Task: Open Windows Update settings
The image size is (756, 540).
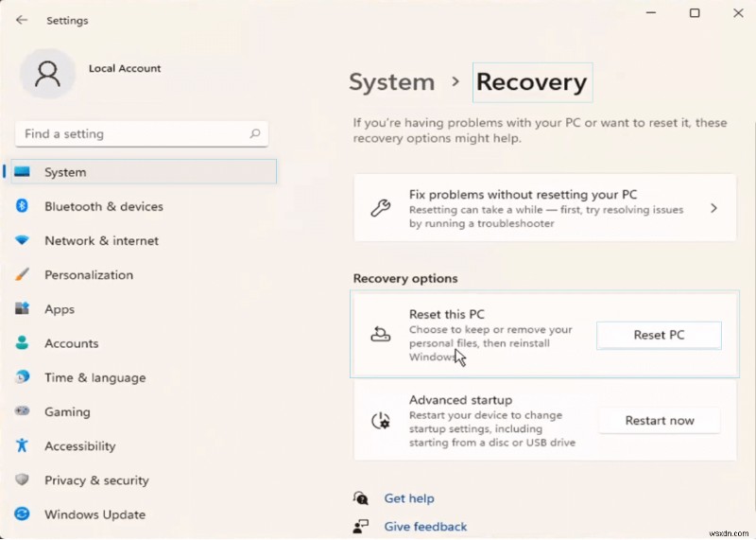Action: 144,514
